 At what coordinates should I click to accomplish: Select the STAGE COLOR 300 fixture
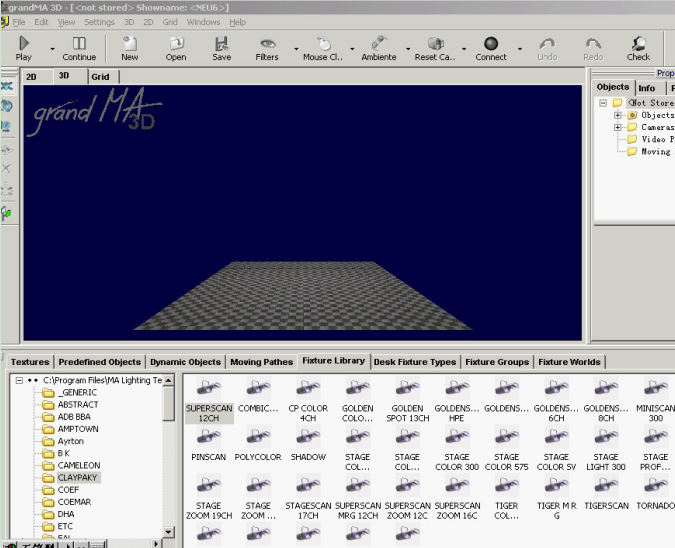pyautogui.click(x=457, y=449)
